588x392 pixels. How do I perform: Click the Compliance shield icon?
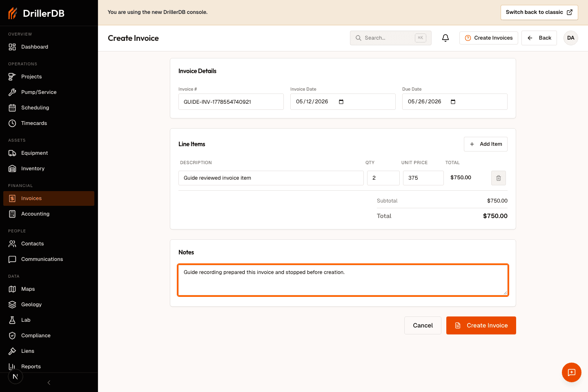pyautogui.click(x=12, y=336)
